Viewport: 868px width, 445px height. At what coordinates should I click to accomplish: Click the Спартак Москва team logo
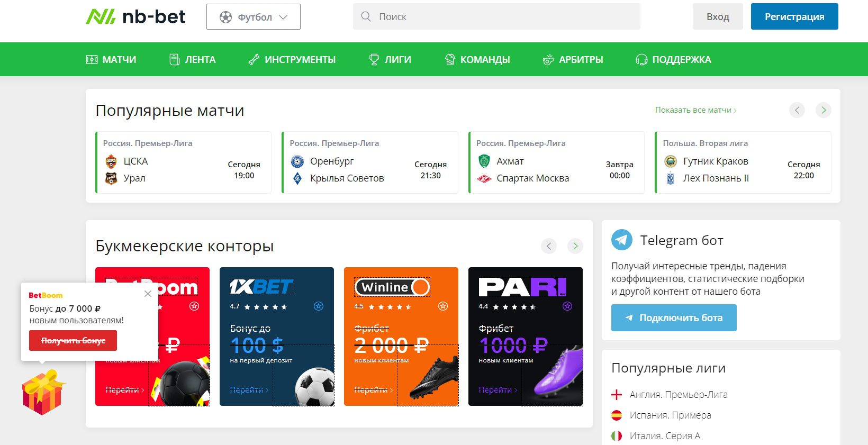click(484, 178)
